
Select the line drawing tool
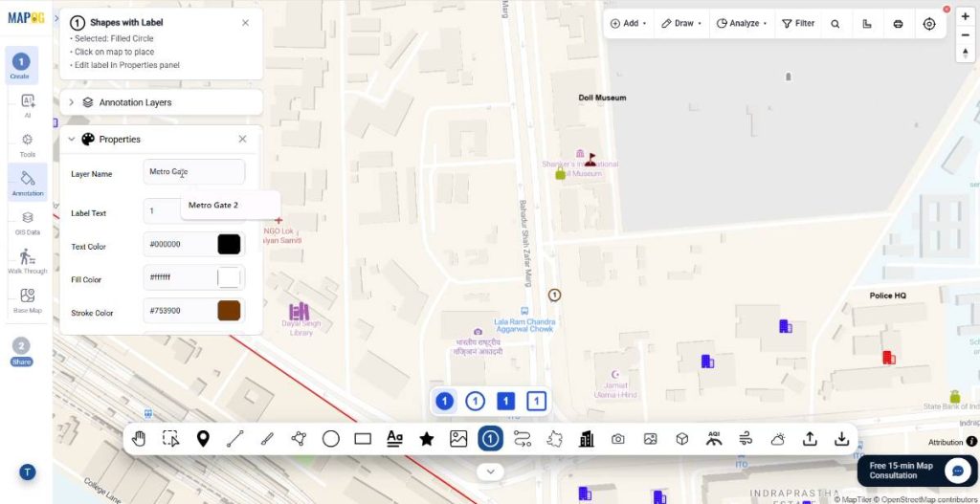pyautogui.click(x=235, y=439)
